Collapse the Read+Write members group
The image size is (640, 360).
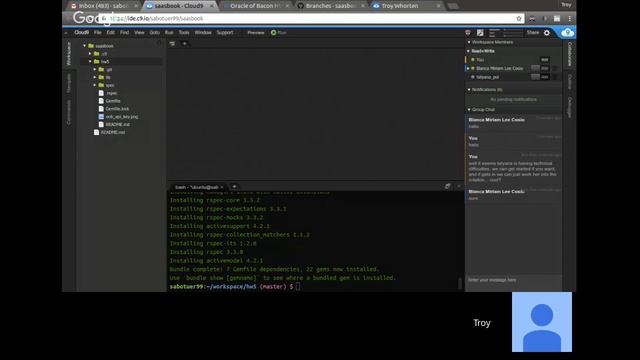click(x=469, y=51)
